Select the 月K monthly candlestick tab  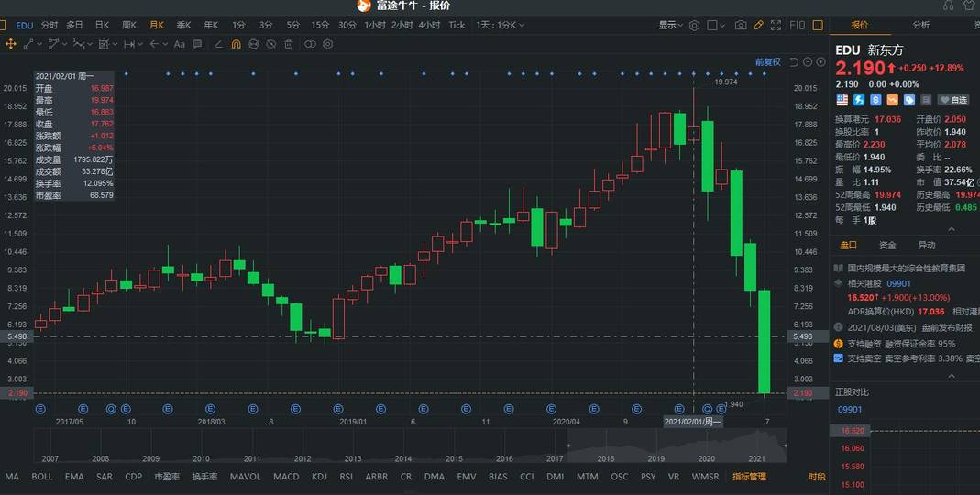(x=156, y=25)
